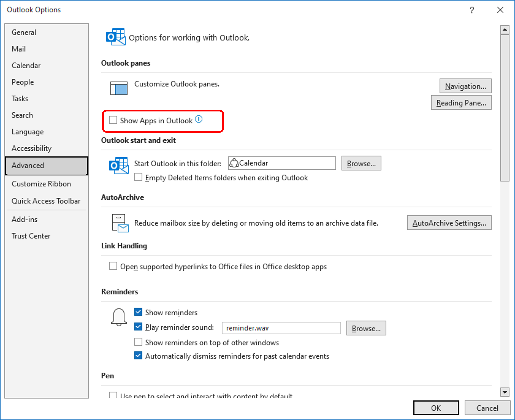Screen dimensions: 515x420
Task: Click the "Start Outlook in this folder:" label
Action: point(178,164)
